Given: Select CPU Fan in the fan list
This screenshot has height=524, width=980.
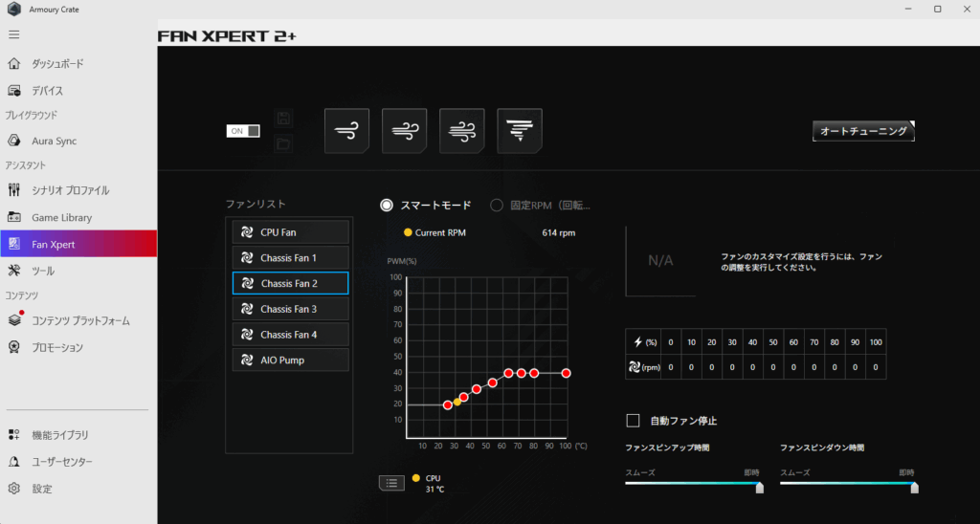Looking at the screenshot, I should (x=291, y=232).
